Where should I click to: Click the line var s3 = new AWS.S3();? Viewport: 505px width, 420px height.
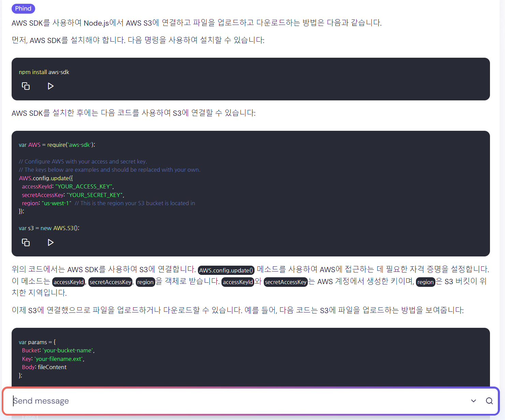[49, 228]
